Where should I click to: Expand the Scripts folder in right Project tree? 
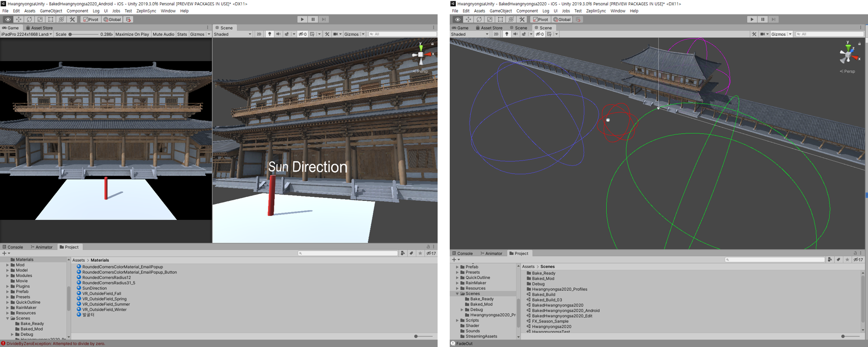tap(457, 320)
